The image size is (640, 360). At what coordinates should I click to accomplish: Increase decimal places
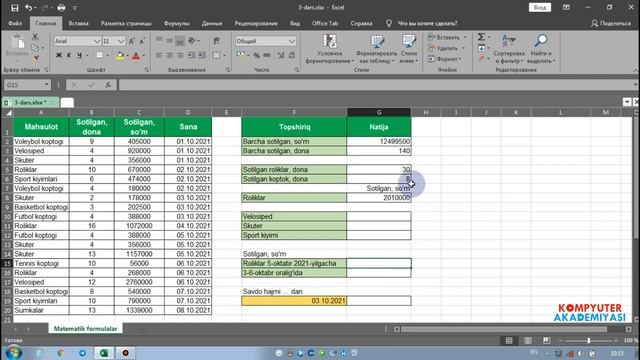[281, 56]
